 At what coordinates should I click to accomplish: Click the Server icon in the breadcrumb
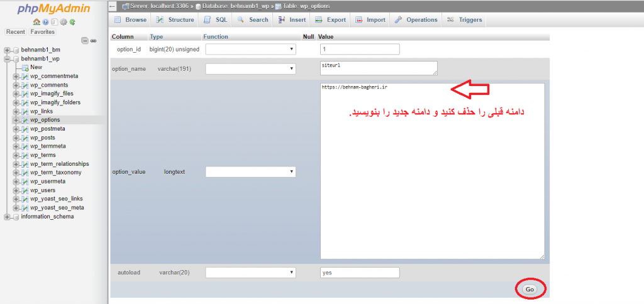[126, 6]
